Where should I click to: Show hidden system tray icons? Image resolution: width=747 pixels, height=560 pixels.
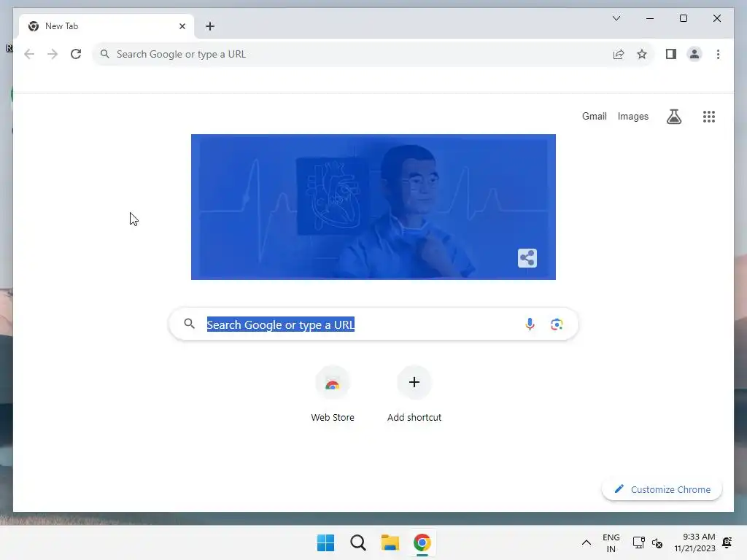click(587, 542)
